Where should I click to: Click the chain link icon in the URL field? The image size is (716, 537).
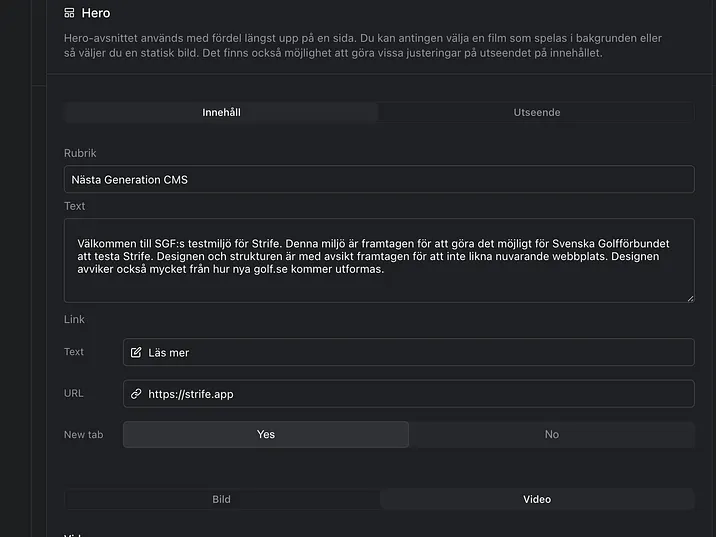(136, 395)
